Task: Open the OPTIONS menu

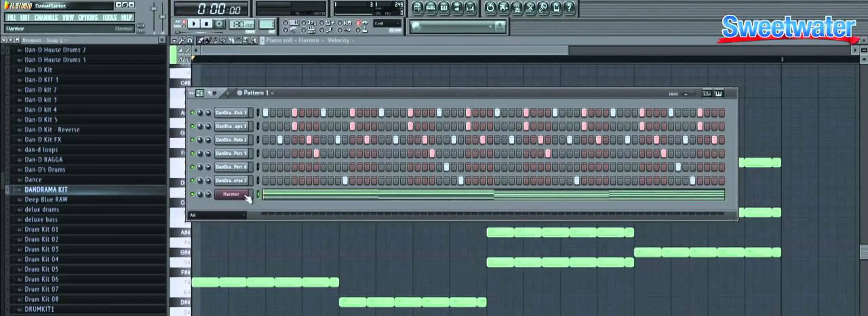Action: pyautogui.click(x=88, y=17)
